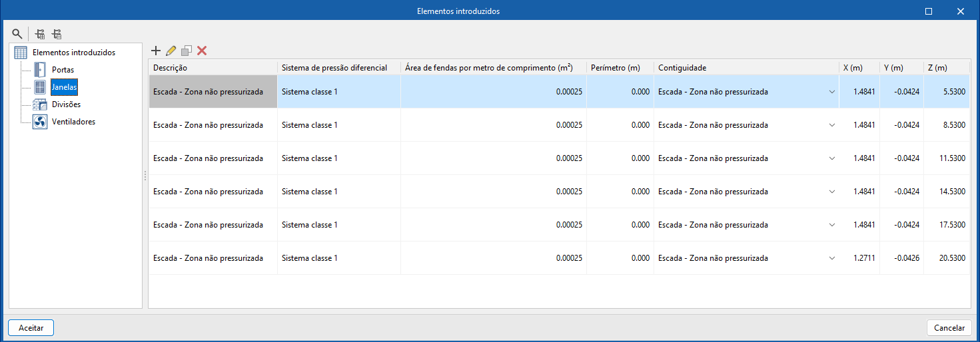Click Z value 17.5300 cell

947,225
